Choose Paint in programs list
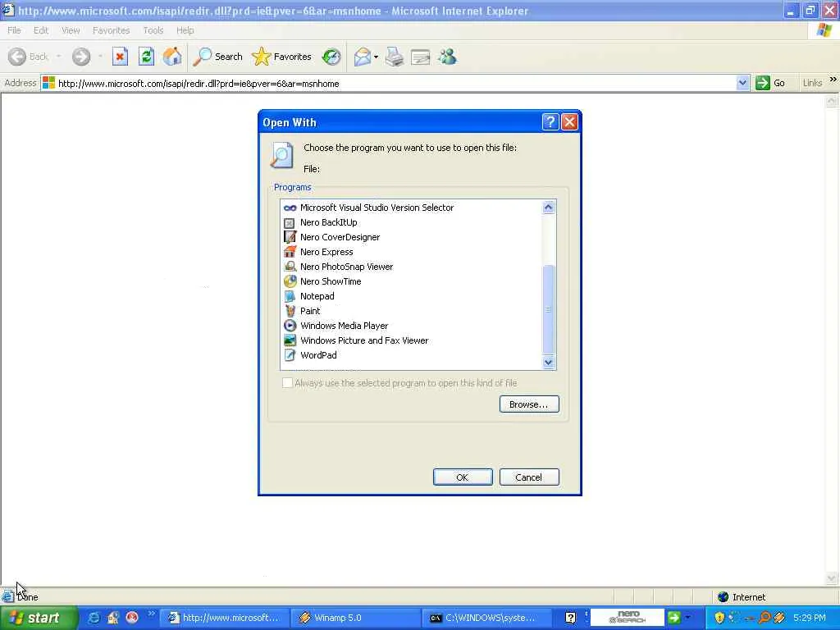The image size is (840, 630). [302, 311]
